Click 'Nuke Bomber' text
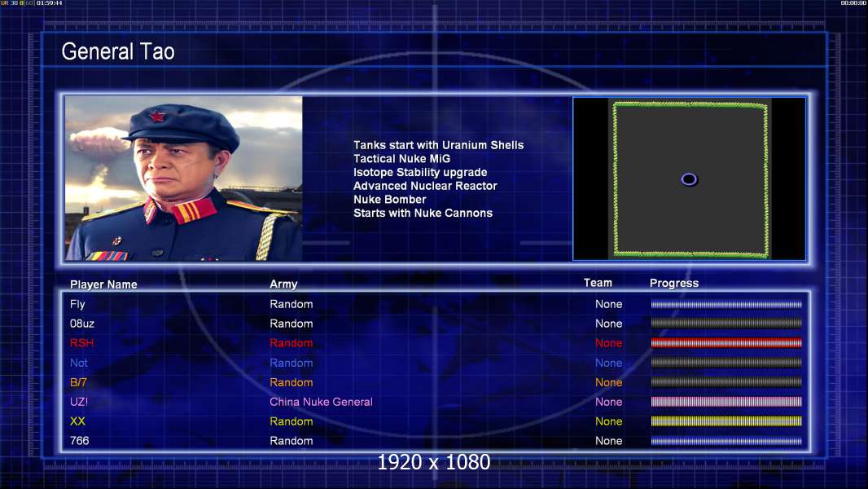This screenshot has width=868, height=489. [390, 200]
